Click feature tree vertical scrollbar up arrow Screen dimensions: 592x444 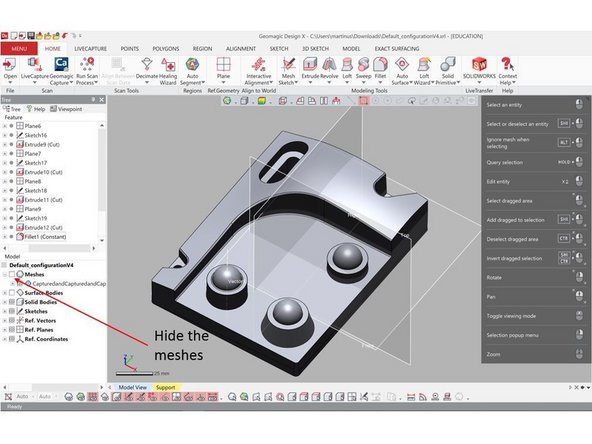coord(102,125)
